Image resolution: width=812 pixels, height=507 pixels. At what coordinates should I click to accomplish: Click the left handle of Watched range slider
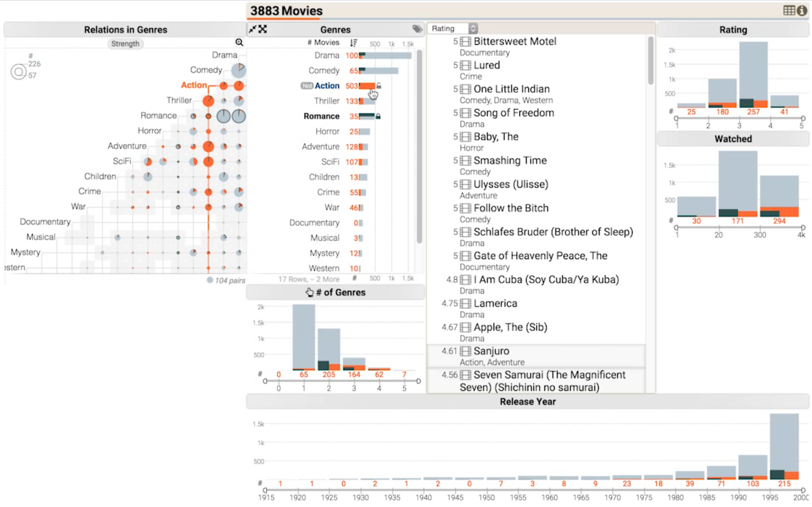point(677,227)
